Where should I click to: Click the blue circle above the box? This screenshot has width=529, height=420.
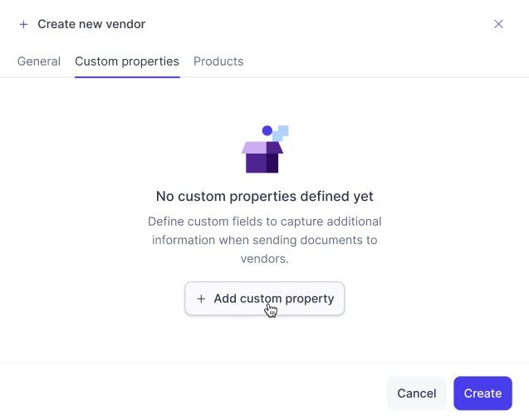click(x=267, y=130)
